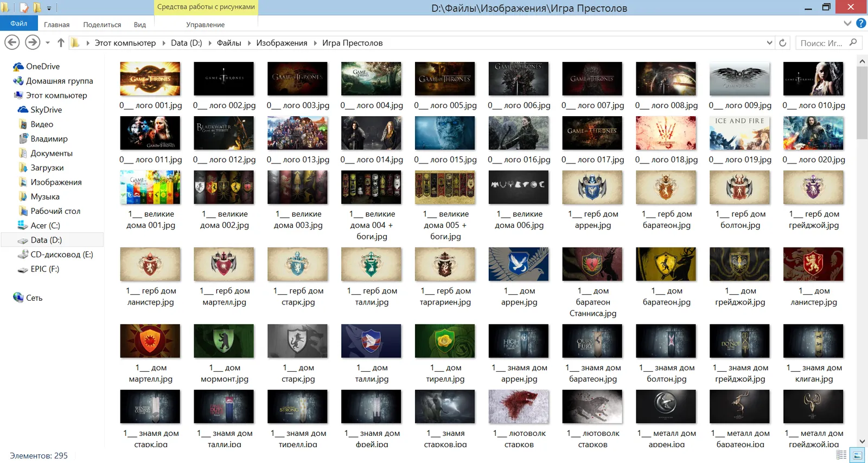Select thumbnail 1__ дом баратеон Станниса.jpg
The image size is (868, 463).
592,264
